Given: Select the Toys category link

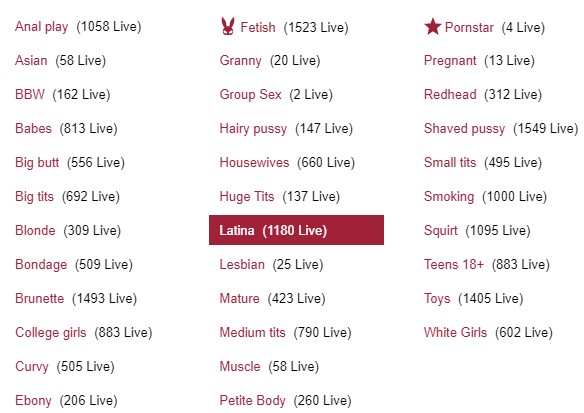Looking at the screenshot, I should [x=437, y=298].
